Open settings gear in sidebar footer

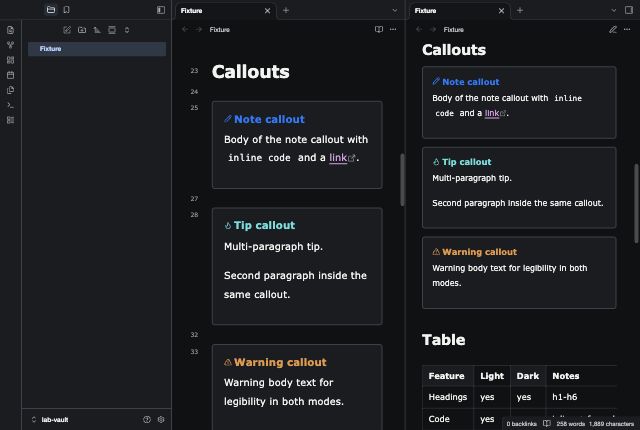tap(161, 419)
